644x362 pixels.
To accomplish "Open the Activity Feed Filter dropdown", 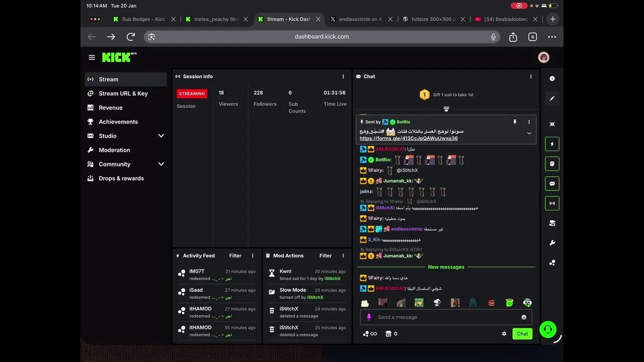I will click(x=235, y=255).
